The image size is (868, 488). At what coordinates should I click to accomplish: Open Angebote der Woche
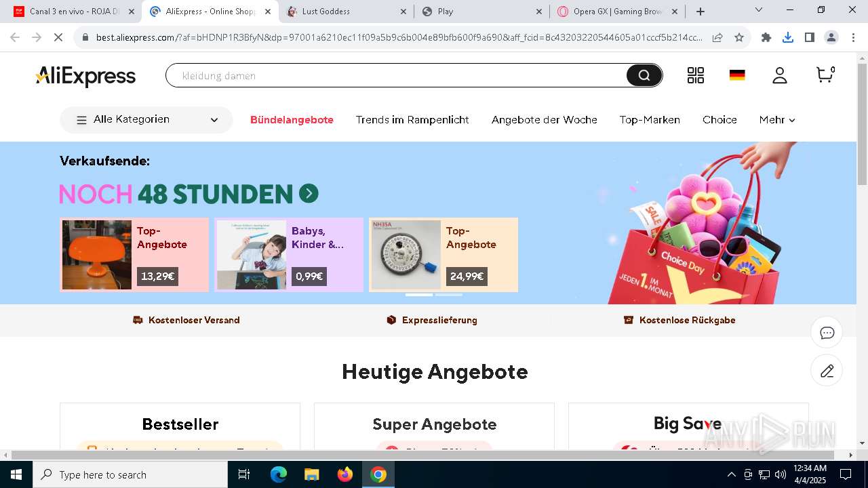[545, 120]
